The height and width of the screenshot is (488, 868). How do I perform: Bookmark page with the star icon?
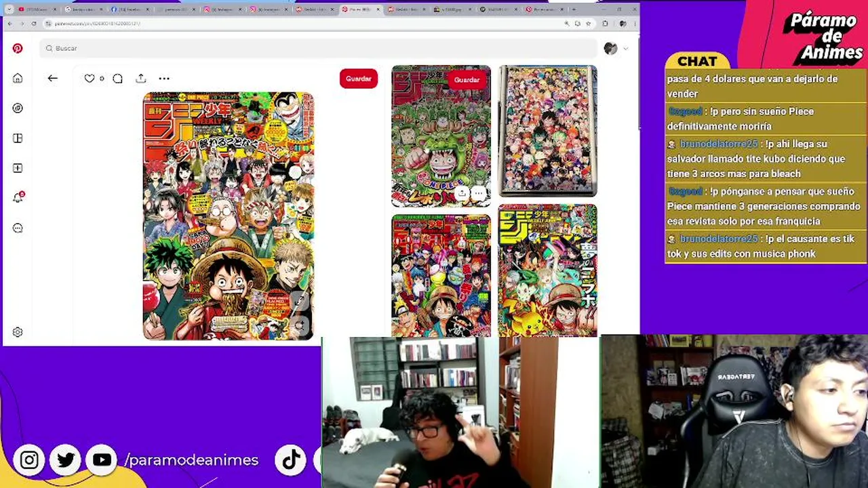588,24
